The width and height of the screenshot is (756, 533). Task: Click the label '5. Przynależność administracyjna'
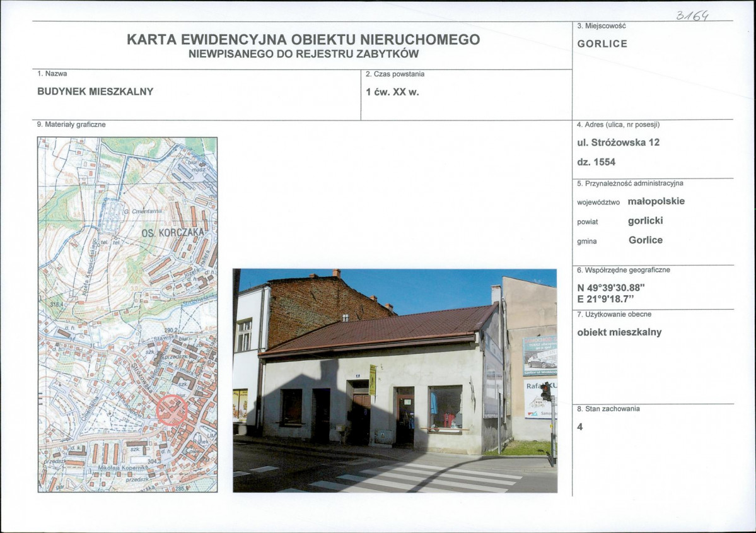coord(630,184)
